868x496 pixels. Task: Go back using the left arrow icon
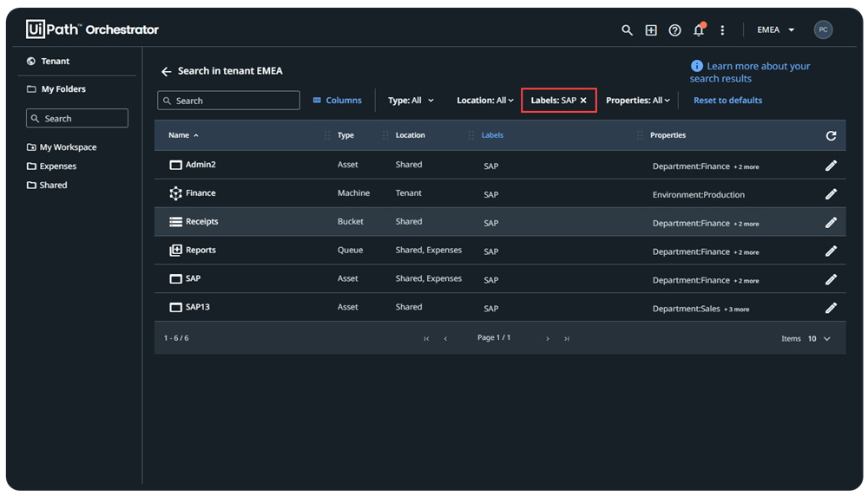[x=167, y=71]
